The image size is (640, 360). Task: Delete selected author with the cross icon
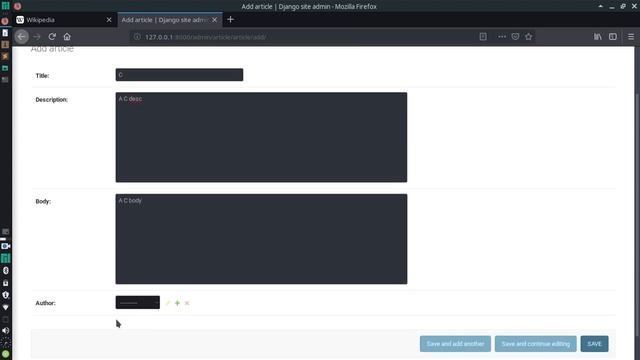(187, 303)
